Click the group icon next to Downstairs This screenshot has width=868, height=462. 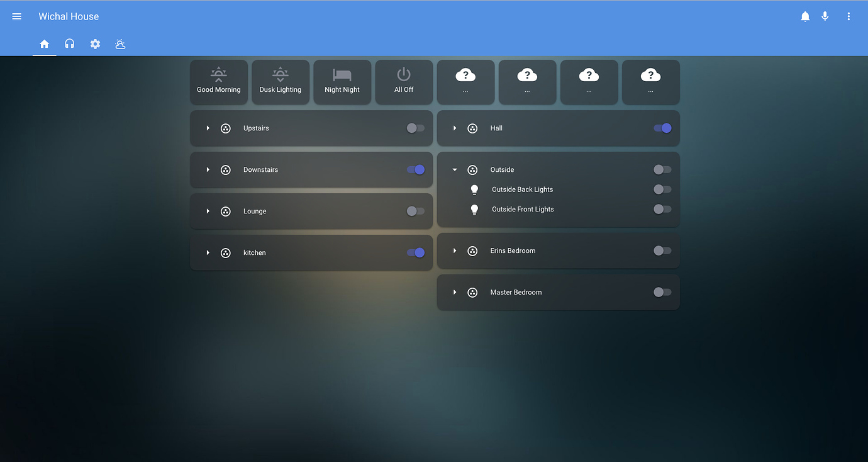[226, 169]
